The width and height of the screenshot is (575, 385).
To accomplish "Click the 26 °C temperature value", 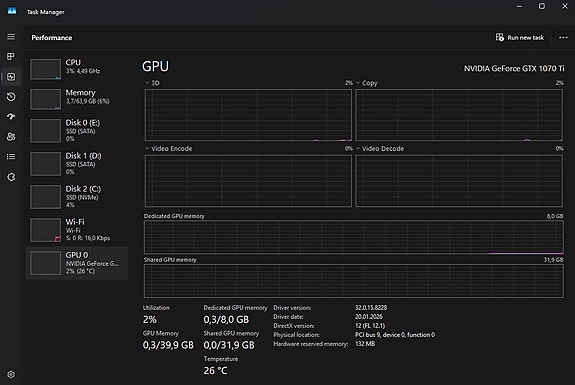I will 215,371.
